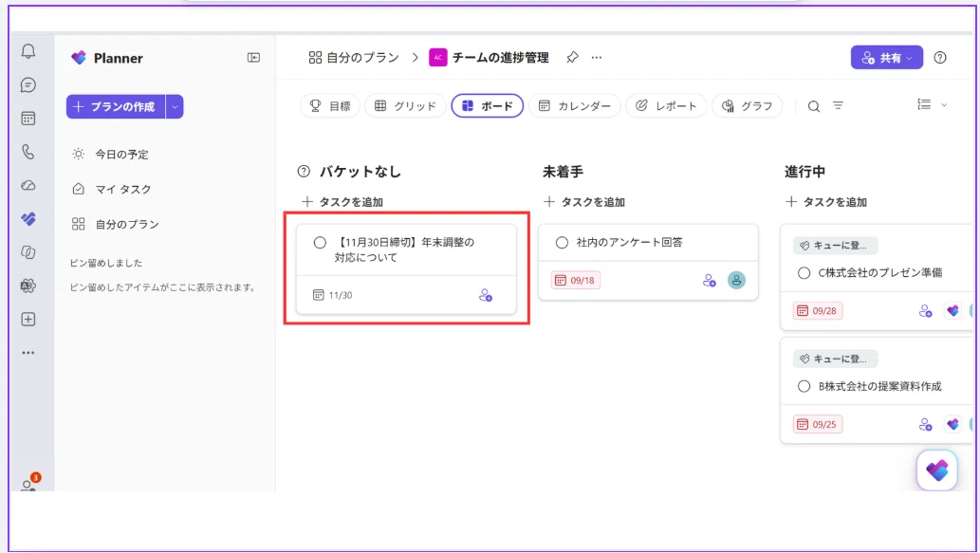This screenshot has width=980, height=553.
Task: Click the バケットなし bucket title
Action: pos(360,171)
